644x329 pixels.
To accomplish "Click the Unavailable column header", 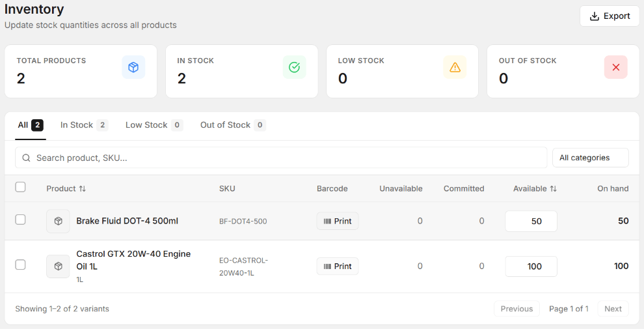I will coord(401,189).
